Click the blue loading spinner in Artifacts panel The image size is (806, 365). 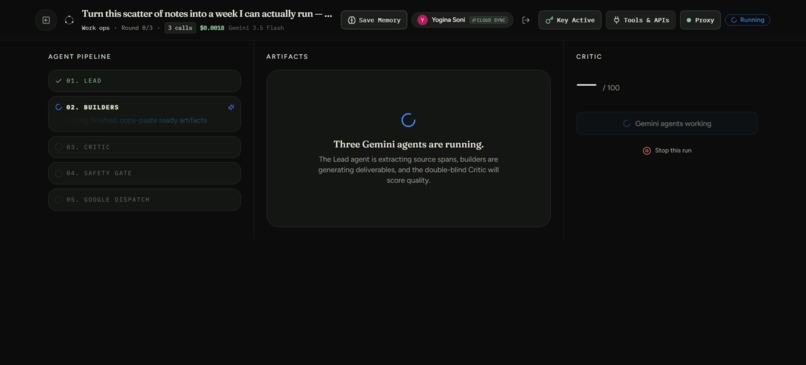(408, 120)
